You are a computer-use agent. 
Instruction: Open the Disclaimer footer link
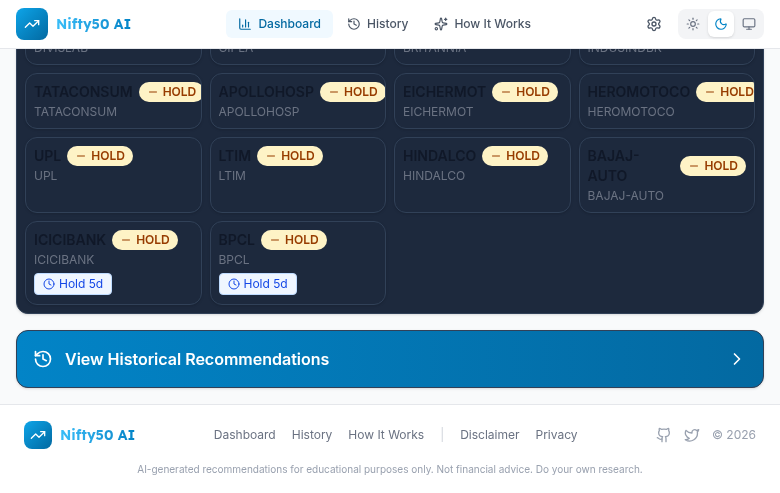click(x=489, y=435)
